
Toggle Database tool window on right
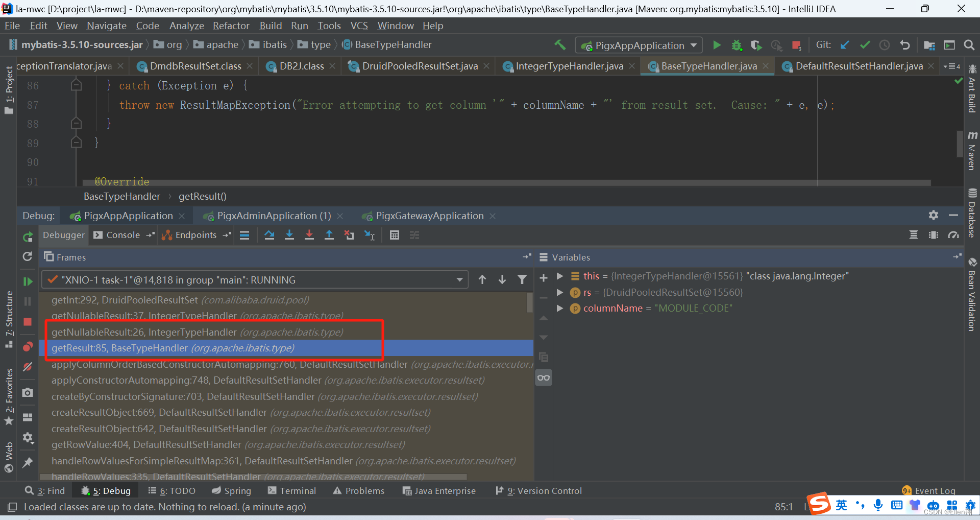972,213
